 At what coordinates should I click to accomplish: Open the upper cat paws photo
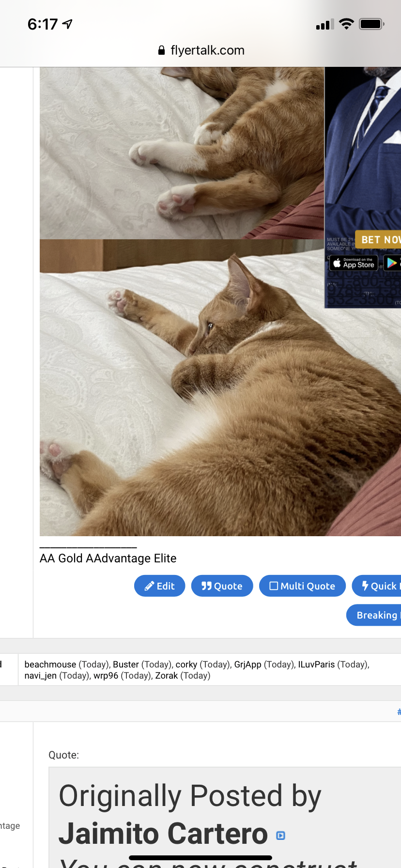click(x=182, y=153)
